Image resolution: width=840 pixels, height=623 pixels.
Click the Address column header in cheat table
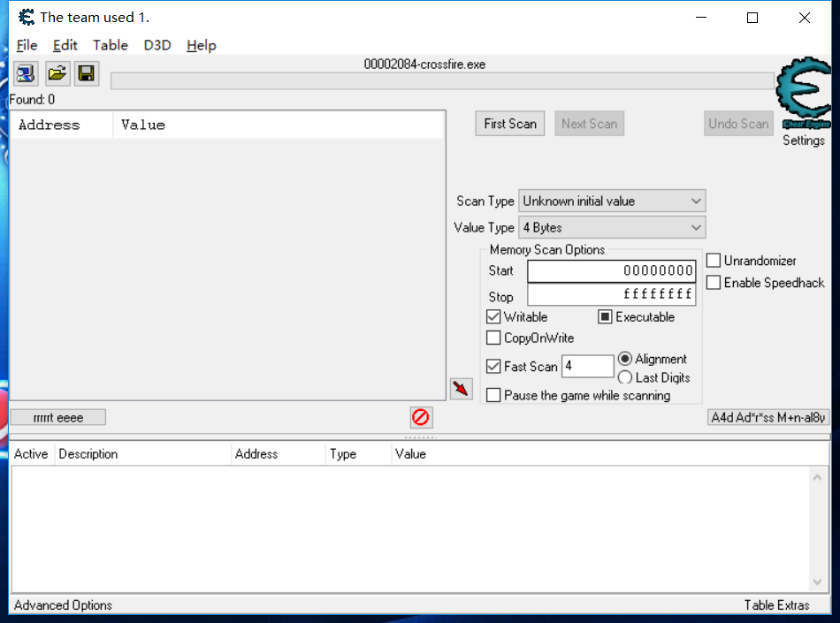[278, 454]
